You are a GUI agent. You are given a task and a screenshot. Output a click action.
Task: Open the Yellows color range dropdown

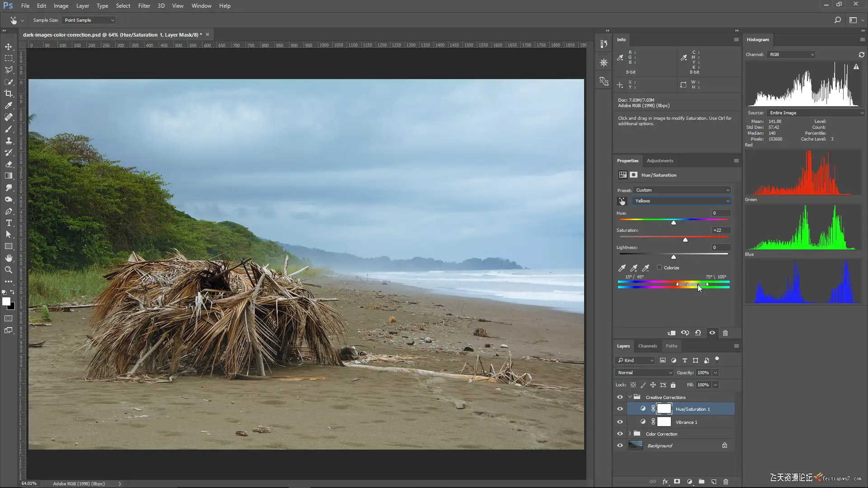click(x=681, y=201)
